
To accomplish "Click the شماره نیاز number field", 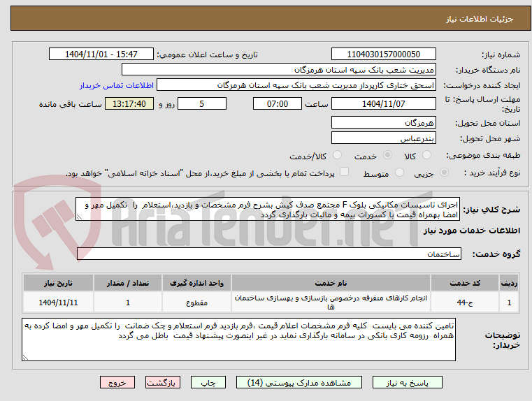I will 383,54.
